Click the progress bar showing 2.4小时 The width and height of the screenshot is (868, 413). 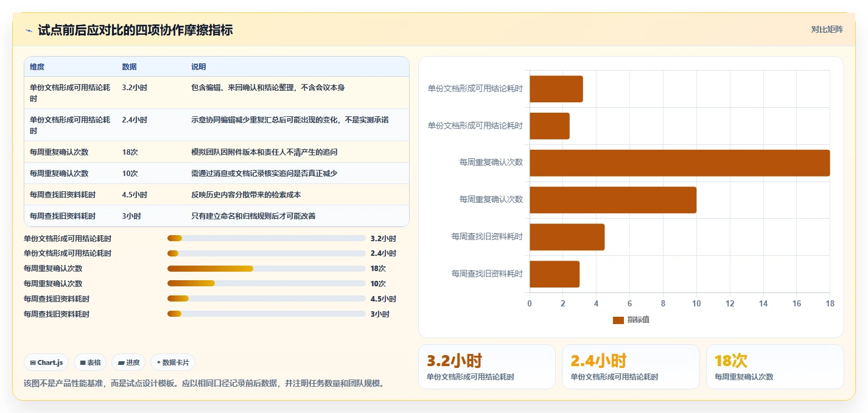[x=267, y=253]
